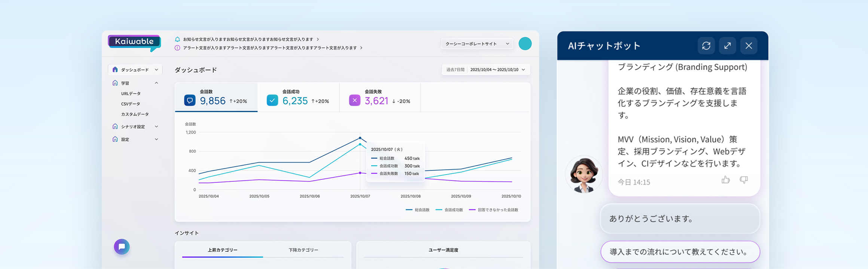Select the 会話成功 stats tab
The width and height of the screenshot is (868, 269).
298,97
